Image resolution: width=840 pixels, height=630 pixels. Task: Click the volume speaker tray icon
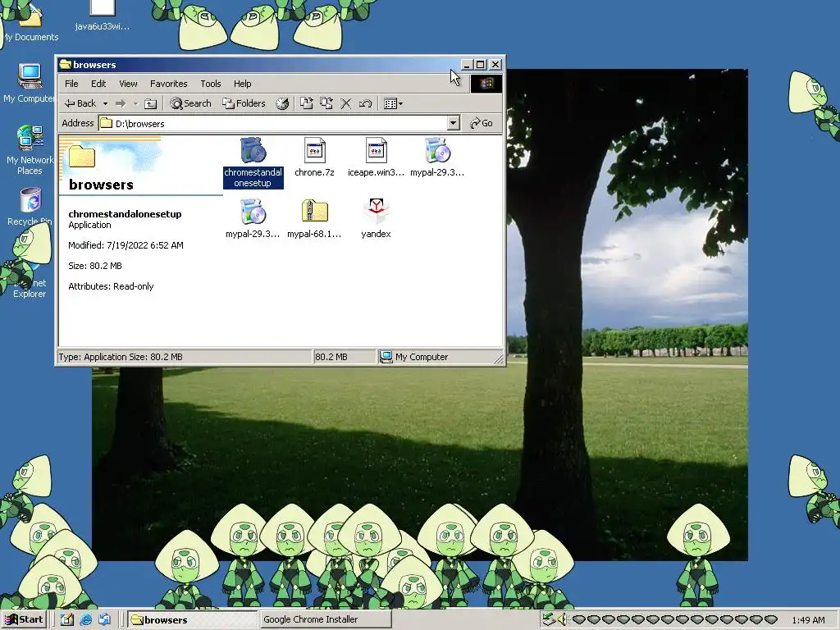pyautogui.click(x=562, y=620)
